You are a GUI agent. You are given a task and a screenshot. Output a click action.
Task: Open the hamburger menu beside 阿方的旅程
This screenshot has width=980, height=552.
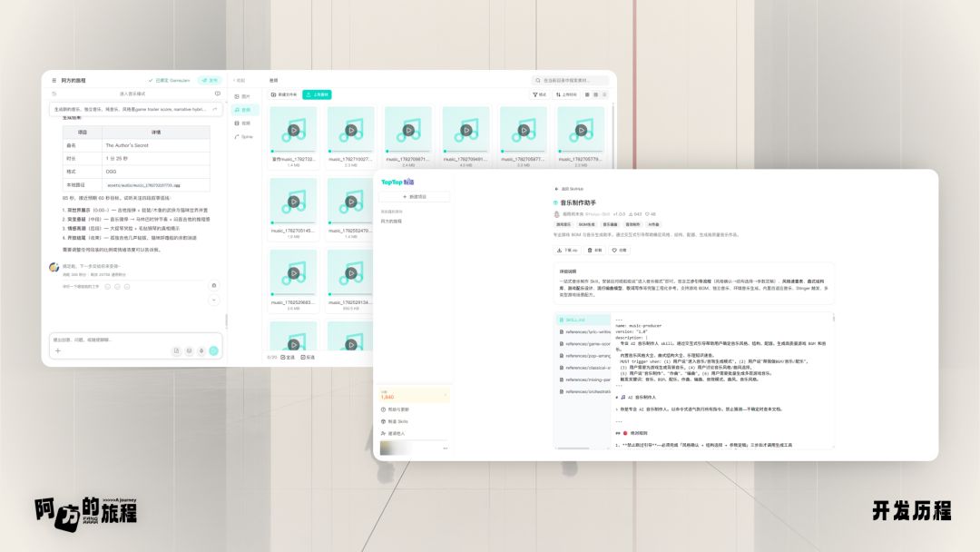pyautogui.click(x=54, y=81)
